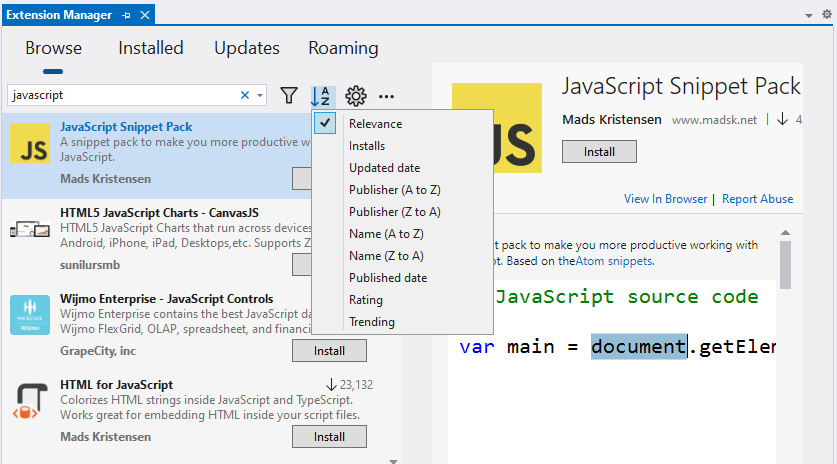Open www.madsk.net publisher link
The image size is (837, 464).
point(714,120)
